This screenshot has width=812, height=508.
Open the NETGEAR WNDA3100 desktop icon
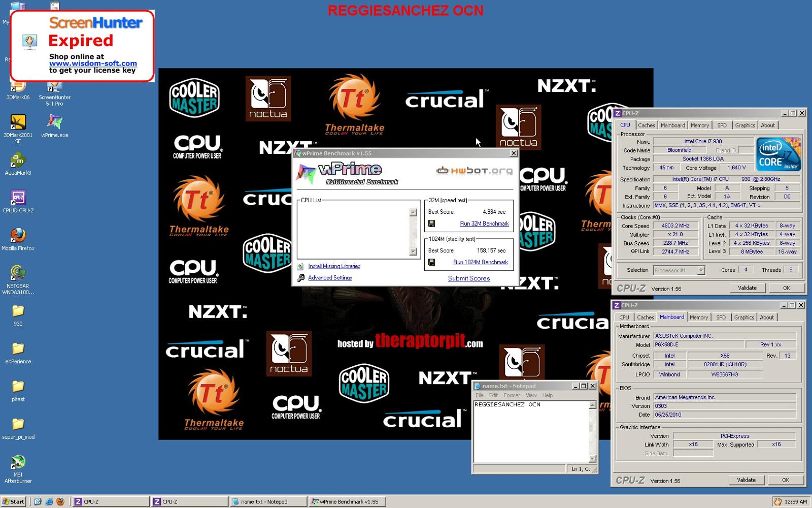pos(18,279)
